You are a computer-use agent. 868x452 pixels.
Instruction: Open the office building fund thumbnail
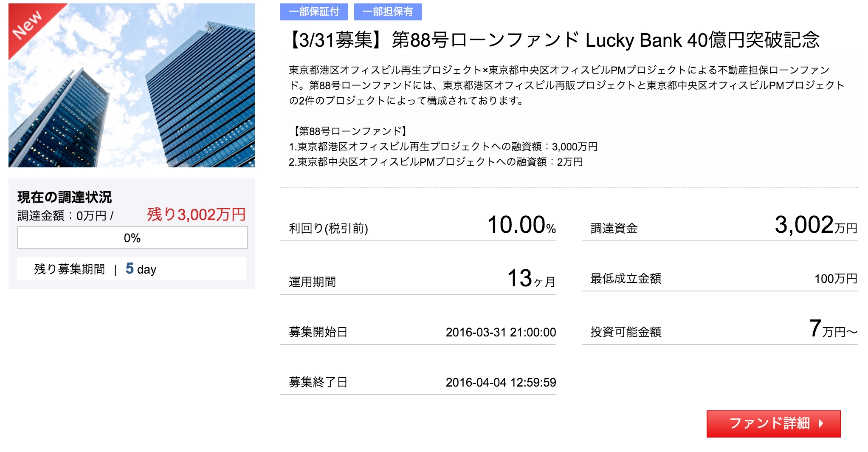tap(132, 85)
